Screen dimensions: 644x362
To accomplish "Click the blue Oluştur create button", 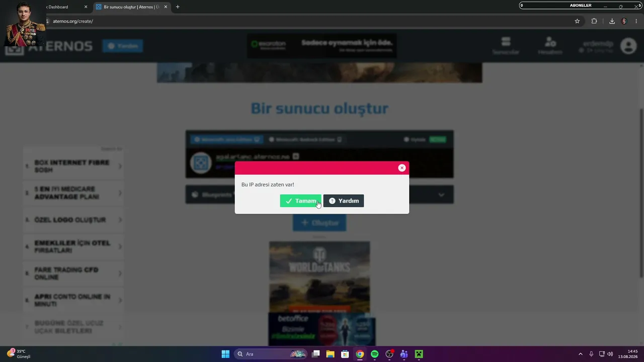I will tap(319, 223).
